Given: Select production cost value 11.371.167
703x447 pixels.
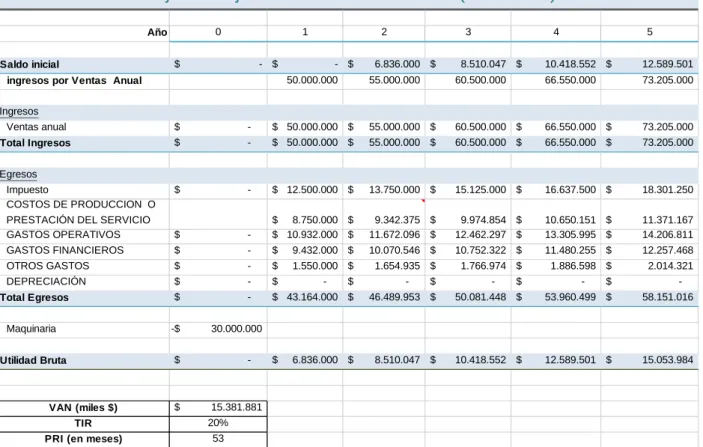Looking at the screenshot, I should click(x=667, y=220).
